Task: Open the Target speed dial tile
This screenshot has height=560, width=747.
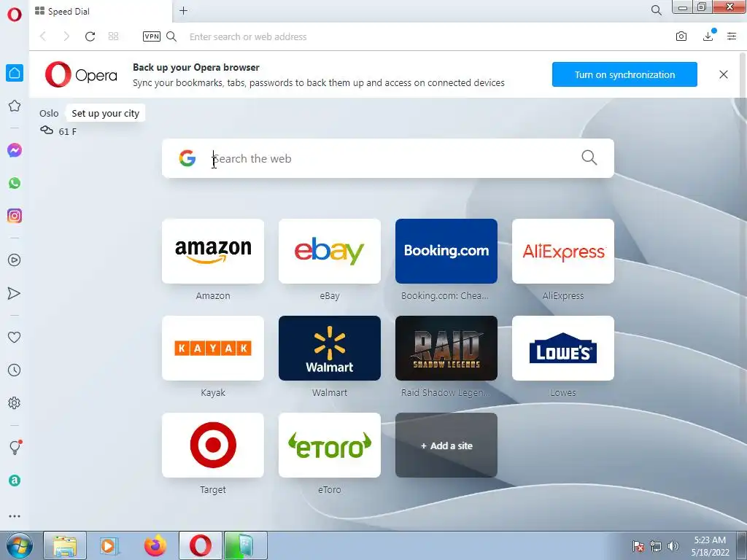Action: coord(213,446)
